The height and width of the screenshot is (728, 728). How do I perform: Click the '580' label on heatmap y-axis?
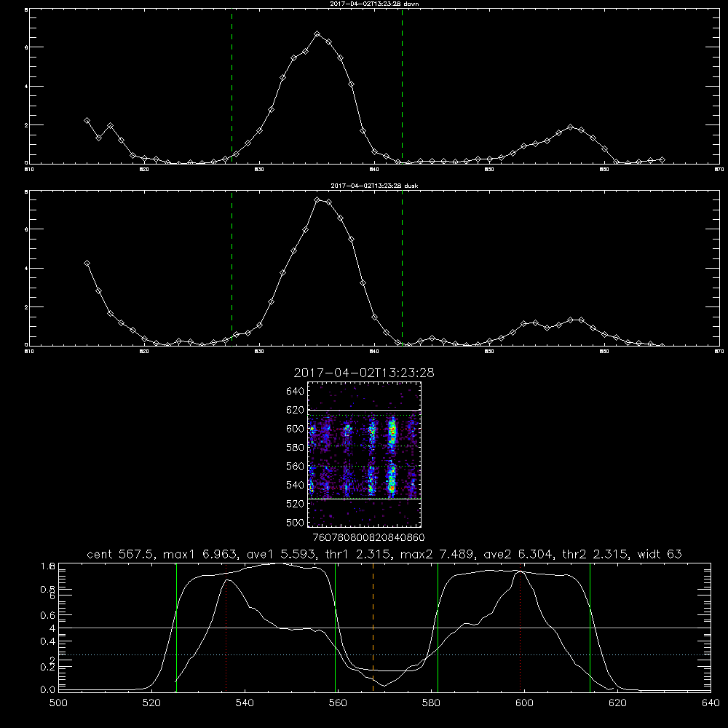click(295, 448)
